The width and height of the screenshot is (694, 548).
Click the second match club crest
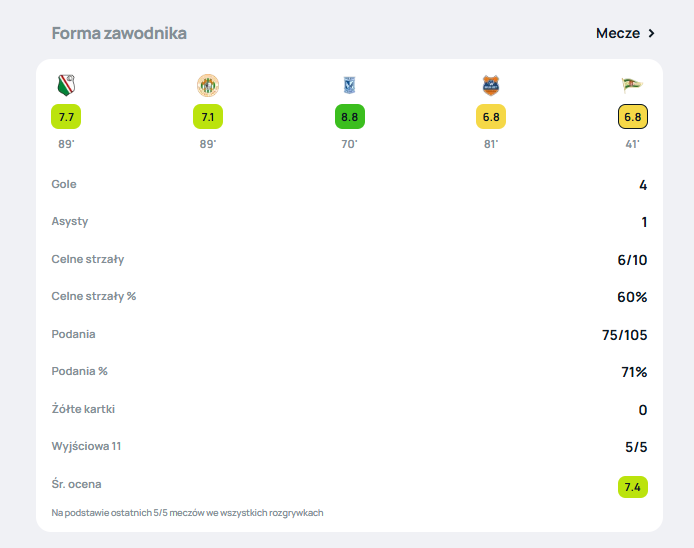coord(208,86)
